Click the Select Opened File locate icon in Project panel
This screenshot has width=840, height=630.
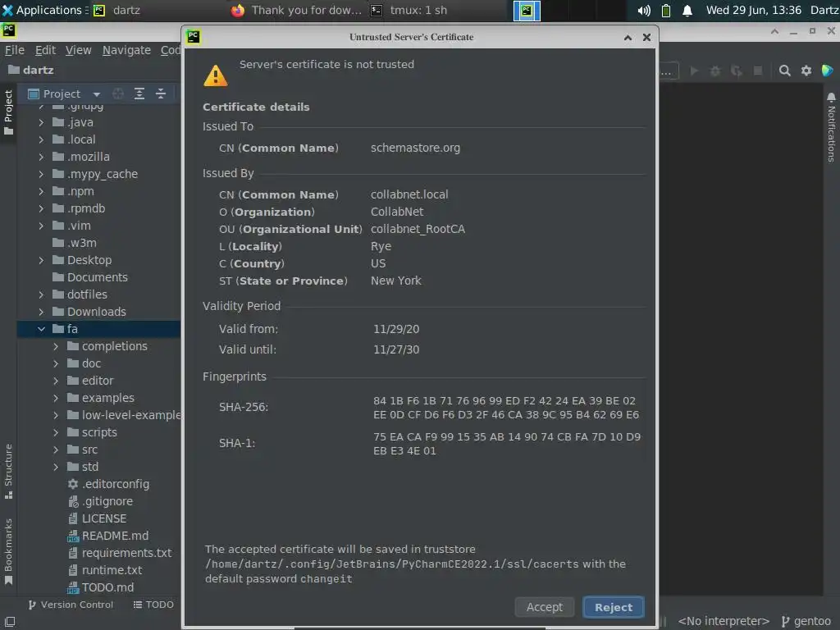pyautogui.click(x=118, y=94)
